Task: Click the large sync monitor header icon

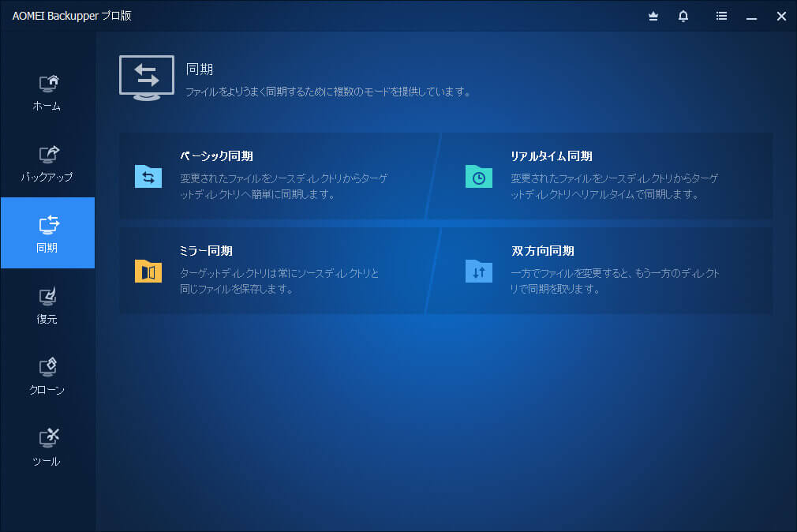Action: tap(147, 77)
